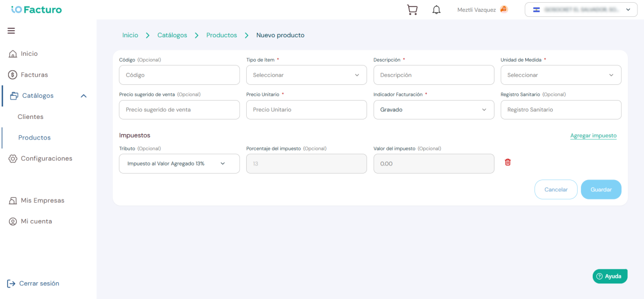Click the Nuevo producto breadcrumb text

(x=281, y=35)
